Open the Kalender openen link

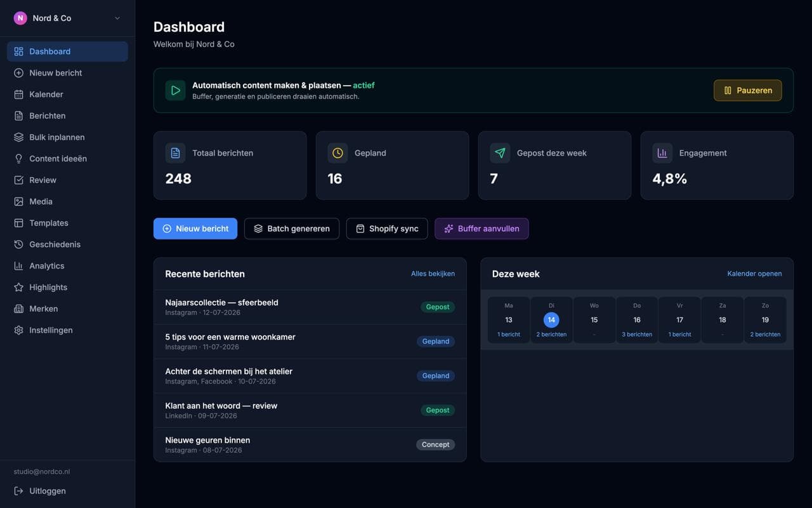[x=754, y=274]
